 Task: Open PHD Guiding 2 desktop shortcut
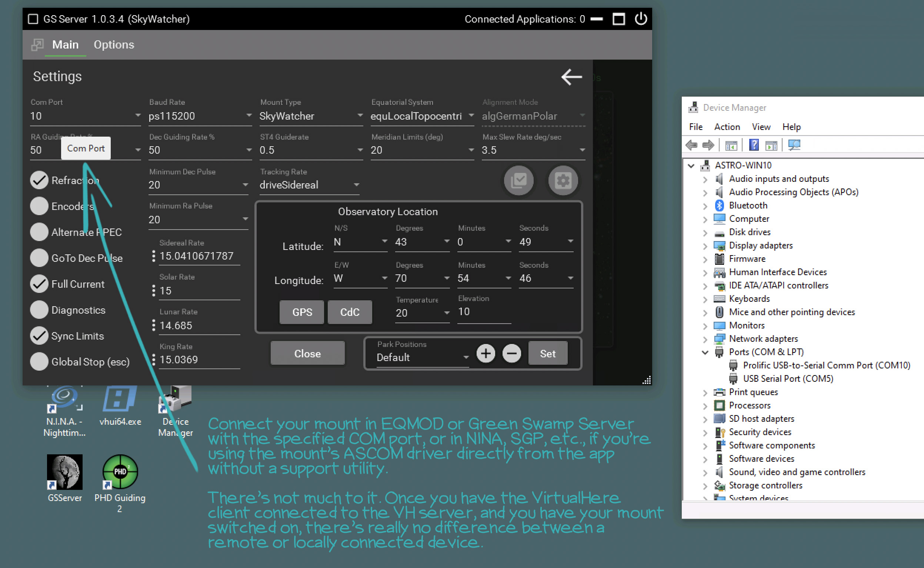120,472
